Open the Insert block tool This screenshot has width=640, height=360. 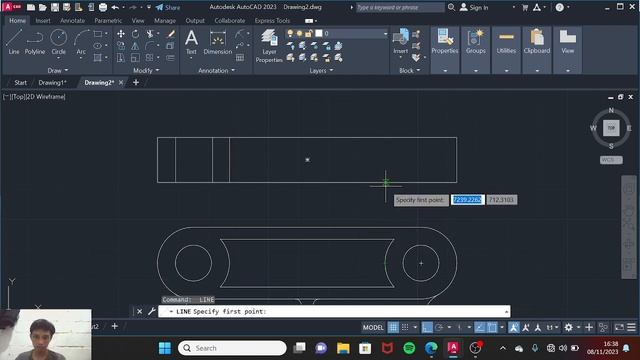pyautogui.click(x=400, y=42)
